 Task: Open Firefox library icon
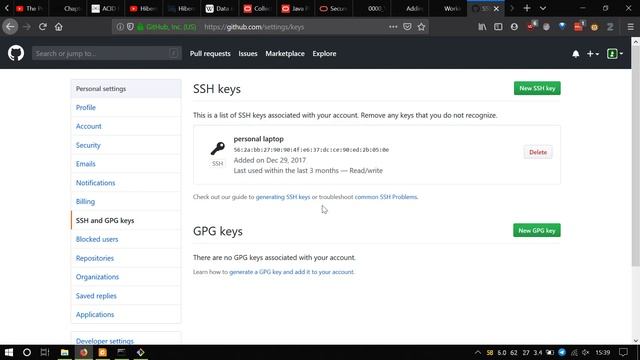click(x=482, y=27)
